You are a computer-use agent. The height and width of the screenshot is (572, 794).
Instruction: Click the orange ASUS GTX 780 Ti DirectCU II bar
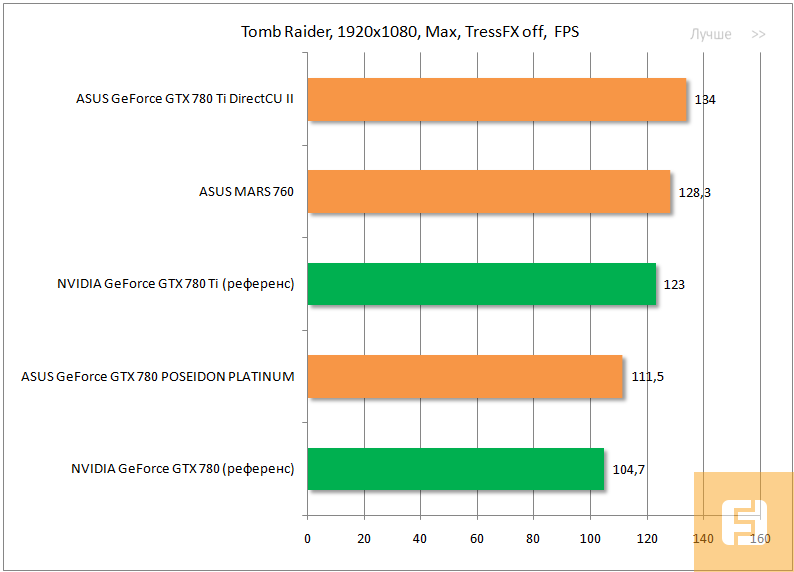(x=496, y=99)
